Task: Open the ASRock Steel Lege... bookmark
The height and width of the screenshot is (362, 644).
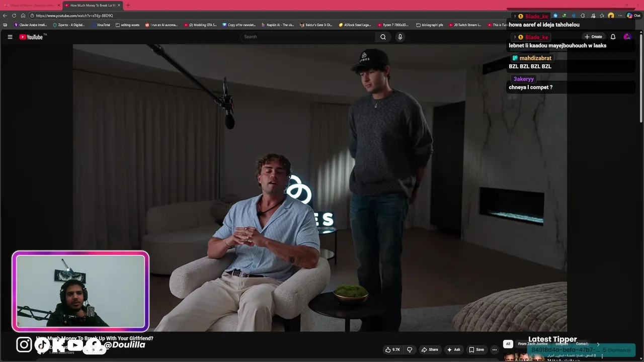Action: point(355,25)
